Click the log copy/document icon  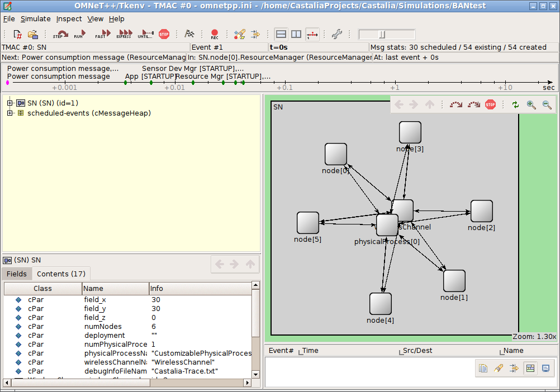click(x=483, y=368)
